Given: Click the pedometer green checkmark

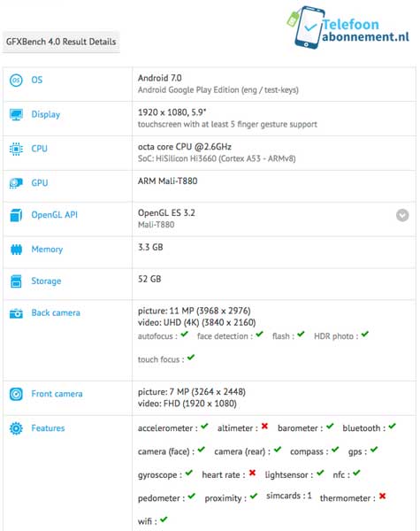Looking at the screenshot, I should tap(192, 496).
